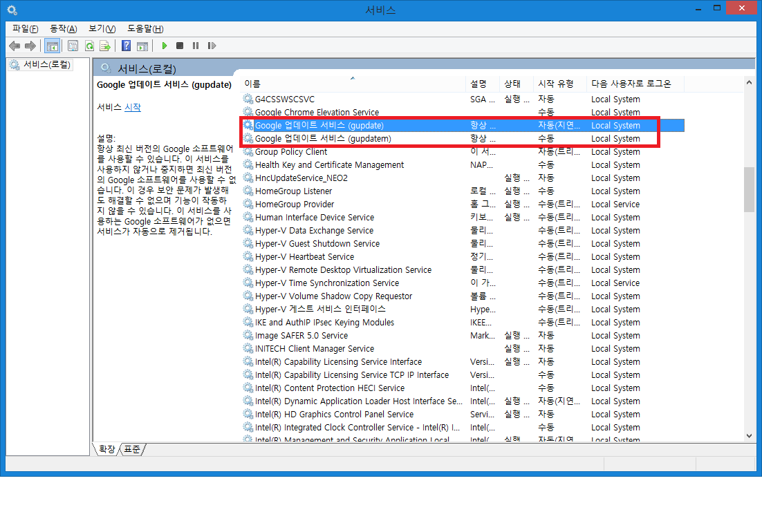This screenshot has width=762, height=532.
Task: Sort by the 이름 column header
Action: point(353,84)
